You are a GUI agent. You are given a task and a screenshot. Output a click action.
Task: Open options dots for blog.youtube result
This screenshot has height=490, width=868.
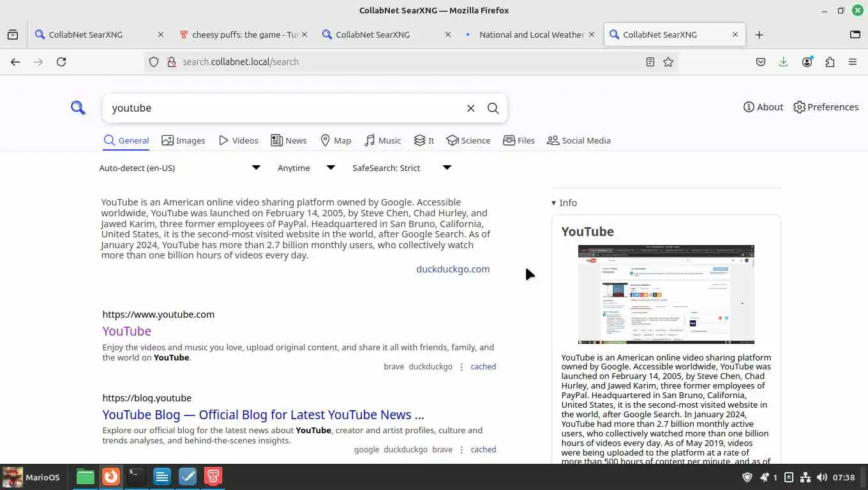(461, 450)
